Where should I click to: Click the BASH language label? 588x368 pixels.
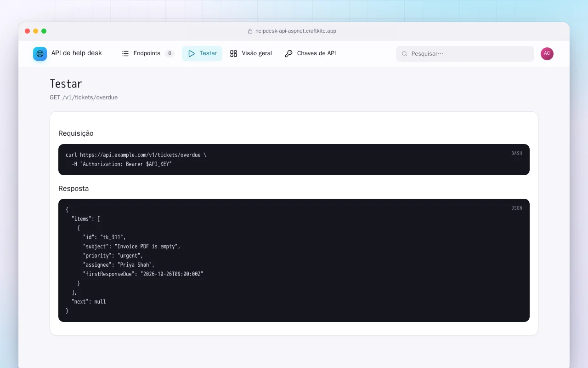click(517, 153)
